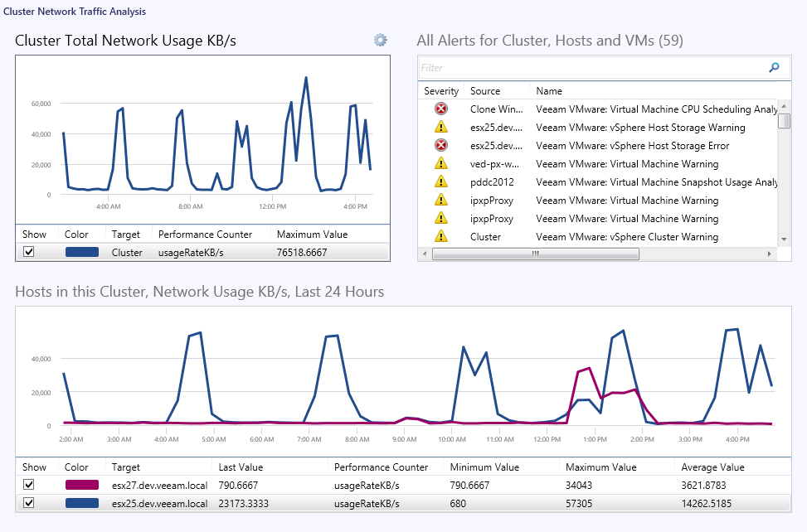Toggle Show checkbox for esx27.dev.veeam.local
The height and width of the screenshot is (532, 807).
point(29,485)
